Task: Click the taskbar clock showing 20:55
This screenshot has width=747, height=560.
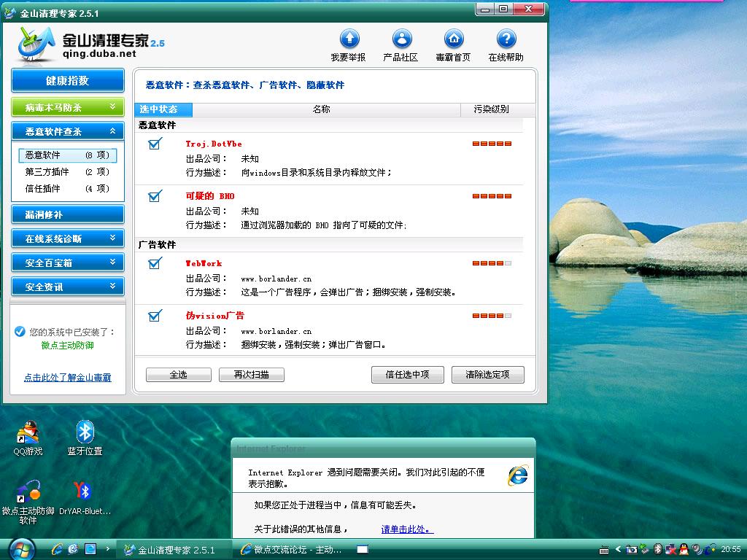Action: tap(731, 549)
